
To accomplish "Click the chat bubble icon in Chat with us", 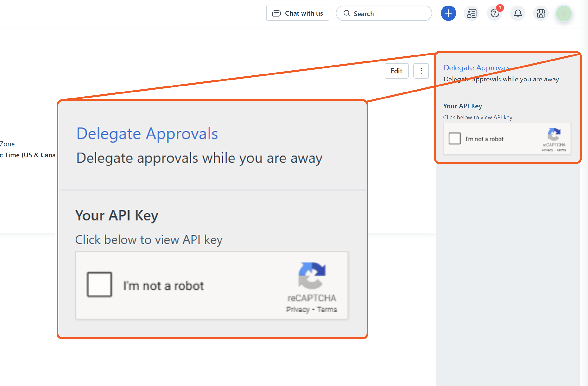I will click(x=277, y=13).
